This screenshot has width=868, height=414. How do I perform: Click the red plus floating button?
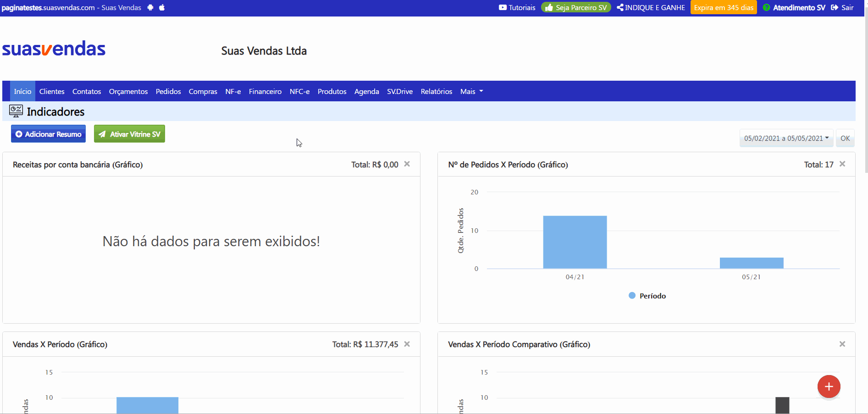pos(829,386)
